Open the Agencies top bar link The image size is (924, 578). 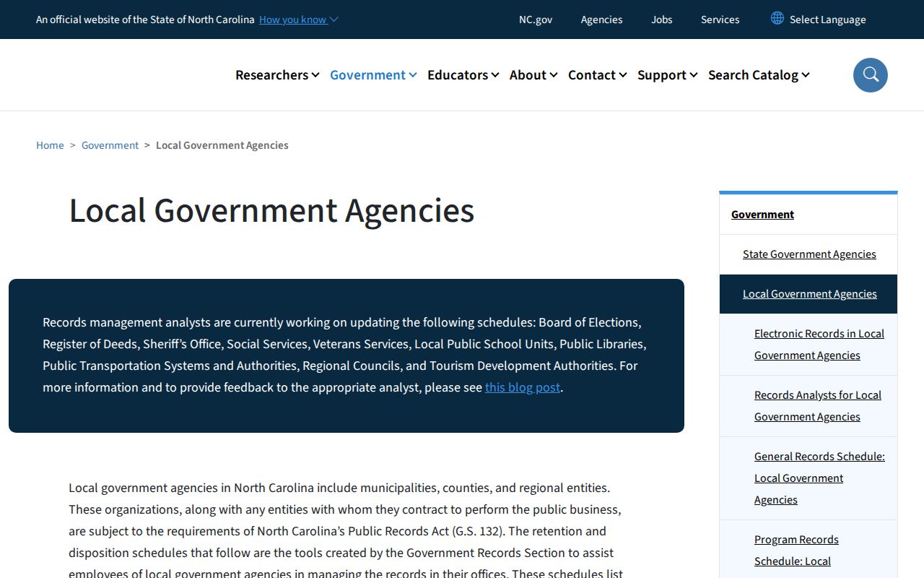point(601,20)
